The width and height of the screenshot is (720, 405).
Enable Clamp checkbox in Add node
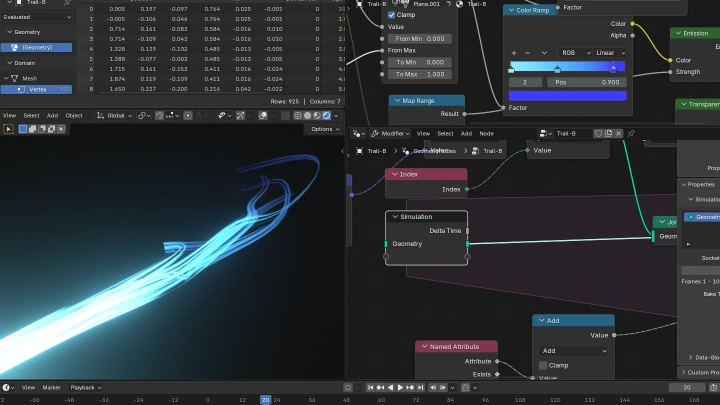(x=543, y=366)
